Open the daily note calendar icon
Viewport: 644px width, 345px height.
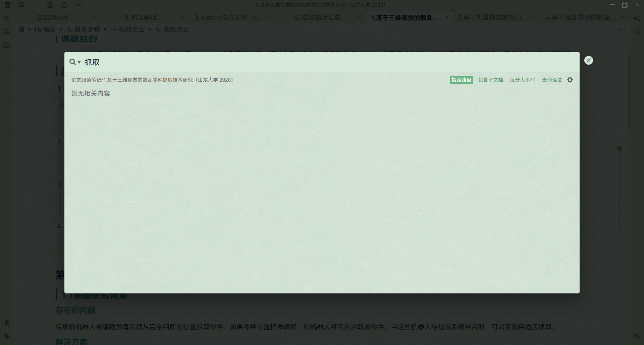click(x=7, y=5)
